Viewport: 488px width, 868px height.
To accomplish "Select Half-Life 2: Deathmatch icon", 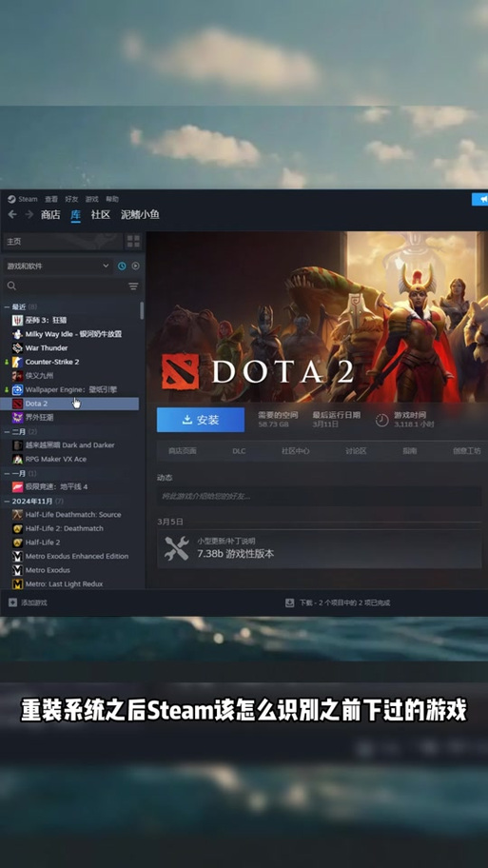I will coord(18,528).
